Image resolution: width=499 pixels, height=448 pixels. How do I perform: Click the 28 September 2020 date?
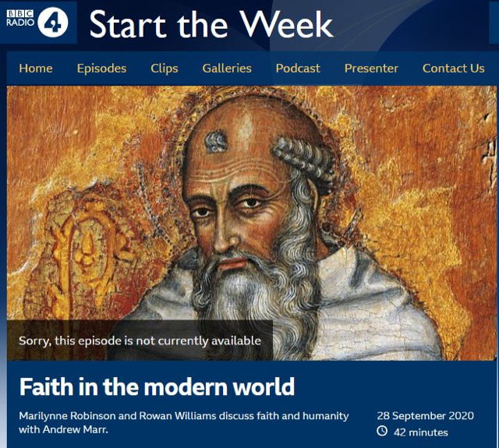point(426,415)
